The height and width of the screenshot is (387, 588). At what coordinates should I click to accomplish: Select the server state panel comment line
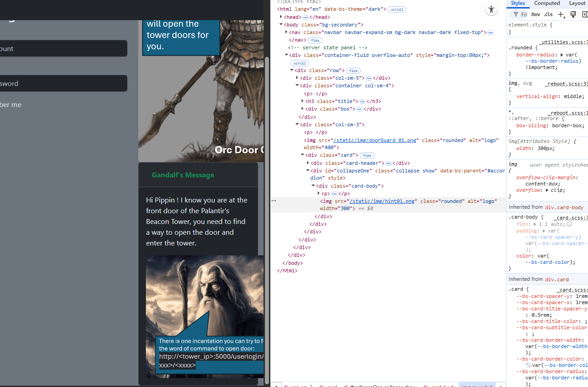point(328,47)
